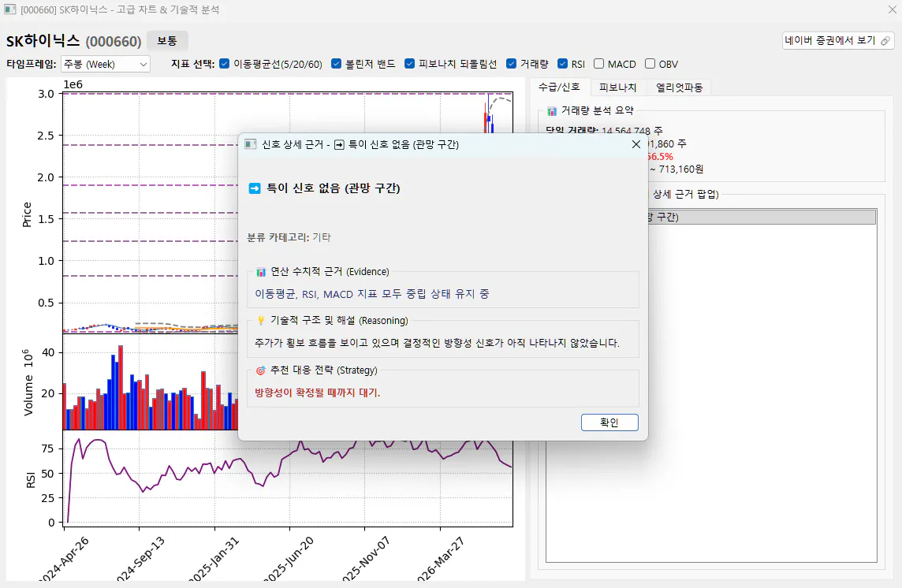Click the dialog title bar window icon
The width and height of the screenshot is (902, 588).
[250, 144]
